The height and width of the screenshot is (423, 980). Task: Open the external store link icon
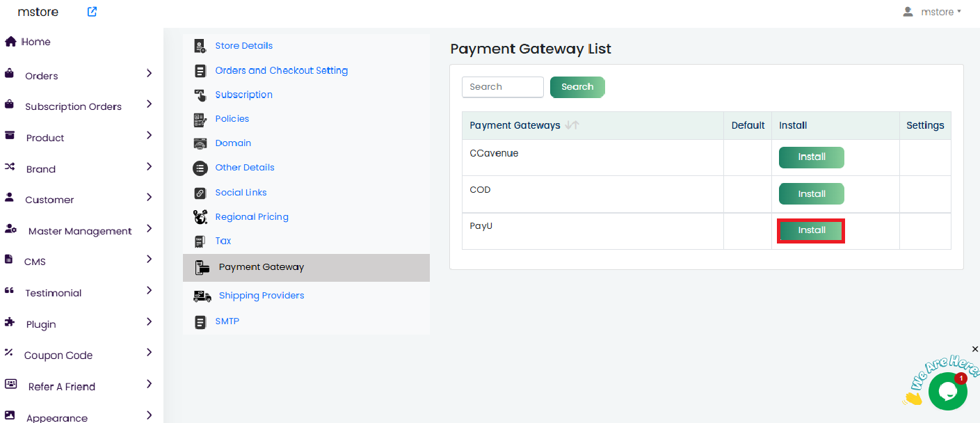click(92, 12)
